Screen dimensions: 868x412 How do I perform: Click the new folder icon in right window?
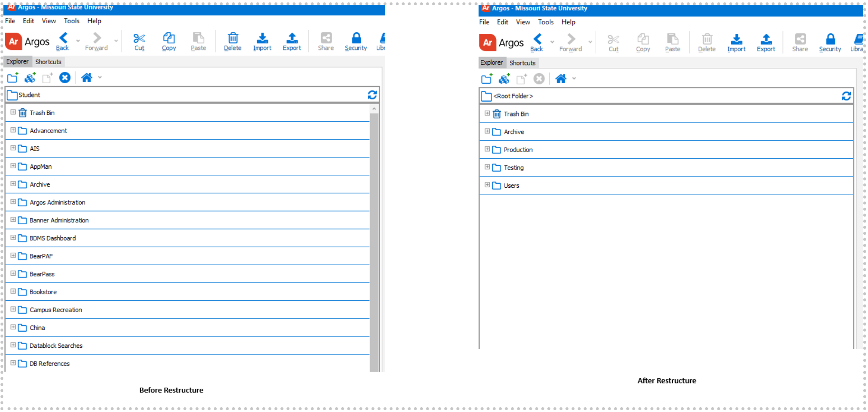(487, 79)
